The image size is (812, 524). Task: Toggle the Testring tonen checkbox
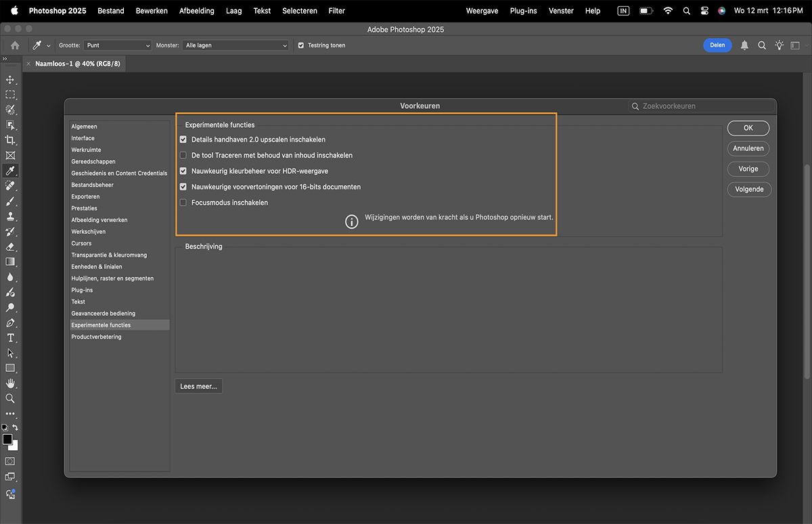301,45
